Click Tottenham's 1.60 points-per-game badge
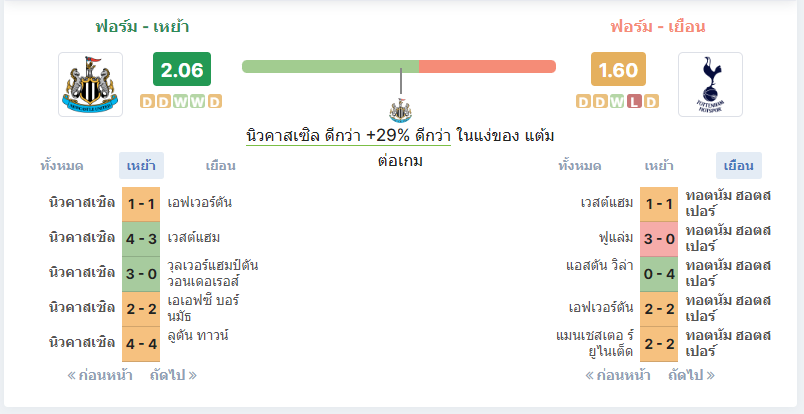Viewport: 804px width, 414px height. [618, 69]
